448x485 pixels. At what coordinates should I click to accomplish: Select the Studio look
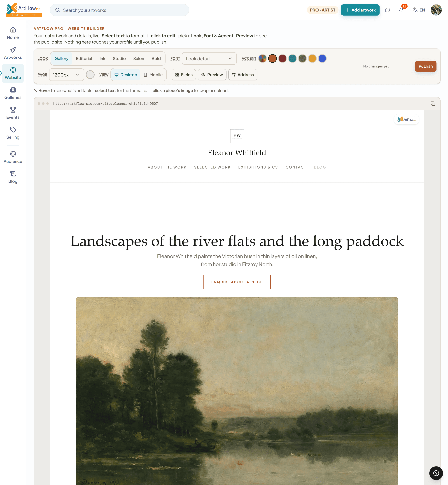(x=119, y=58)
